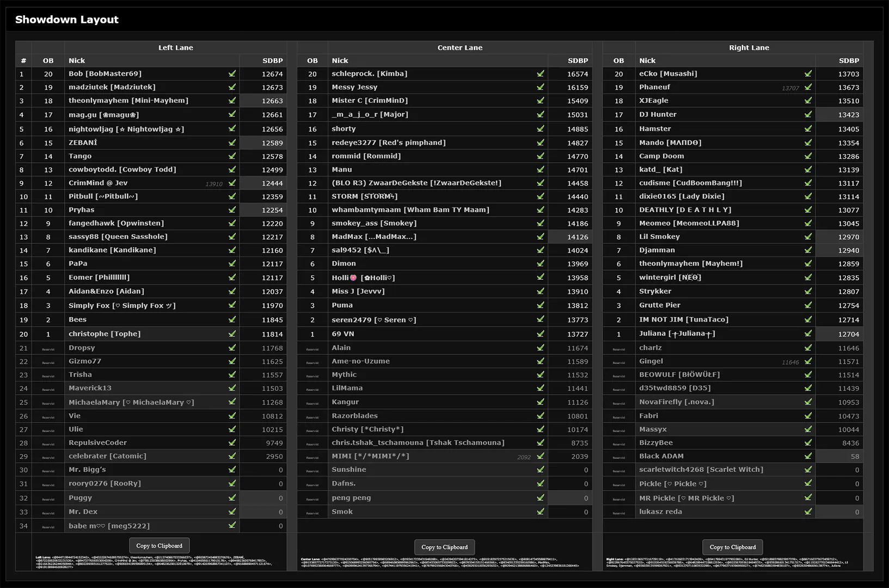Screen dimensions: 889x588
Task: Toggle the check for Phaneuf
Action: [x=808, y=87]
